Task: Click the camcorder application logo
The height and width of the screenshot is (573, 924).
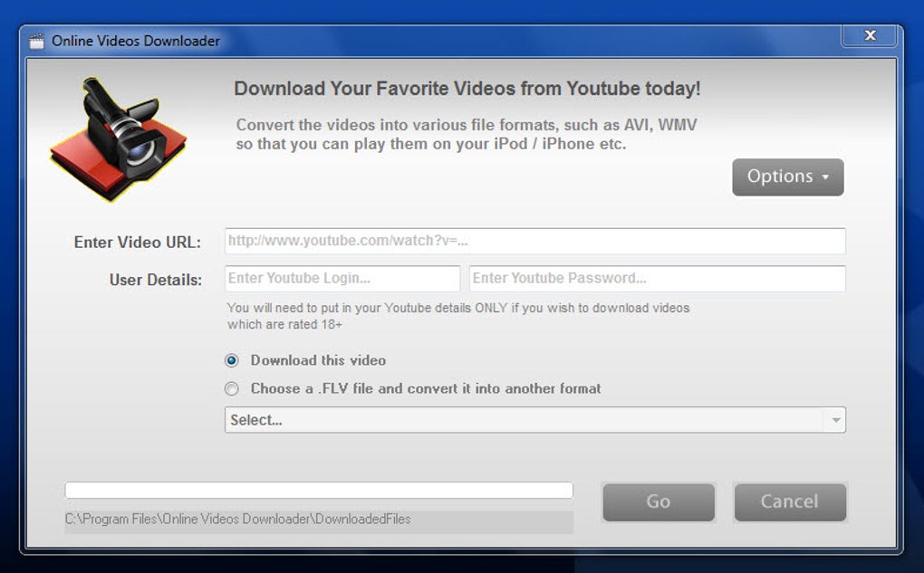Action: pyautogui.click(x=119, y=139)
